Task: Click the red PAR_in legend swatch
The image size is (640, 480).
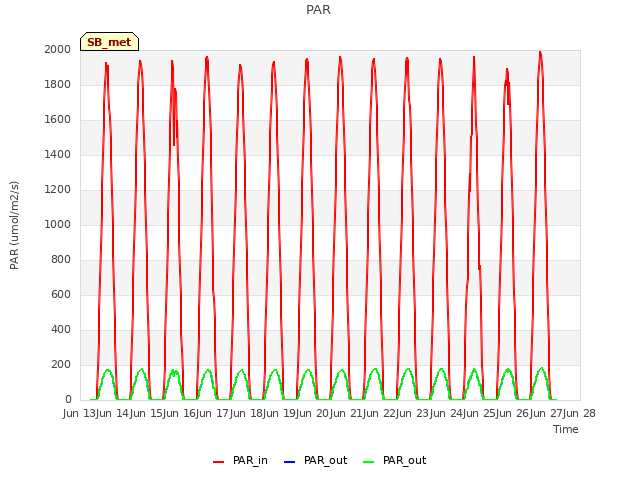Action: (x=218, y=462)
